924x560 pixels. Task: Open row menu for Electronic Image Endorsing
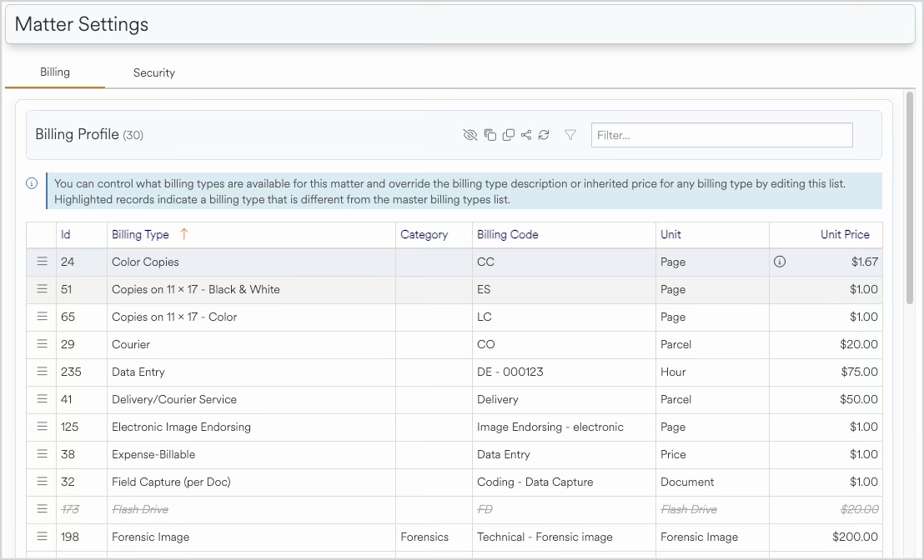tap(42, 427)
